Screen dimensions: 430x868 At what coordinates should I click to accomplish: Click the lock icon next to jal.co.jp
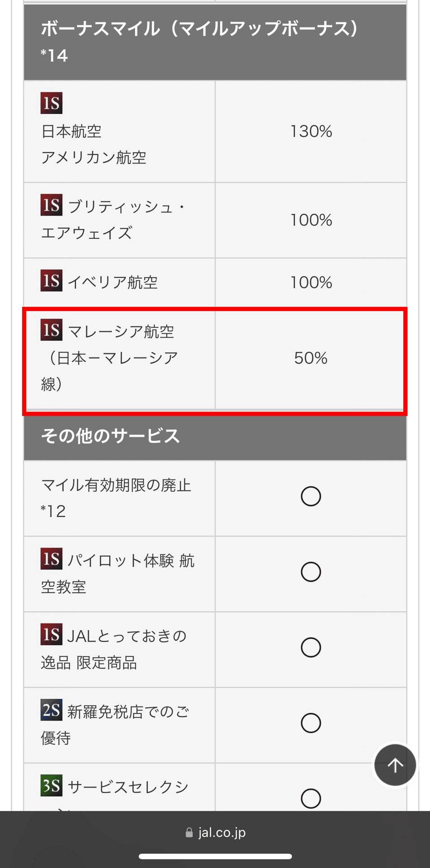click(x=189, y=833)
